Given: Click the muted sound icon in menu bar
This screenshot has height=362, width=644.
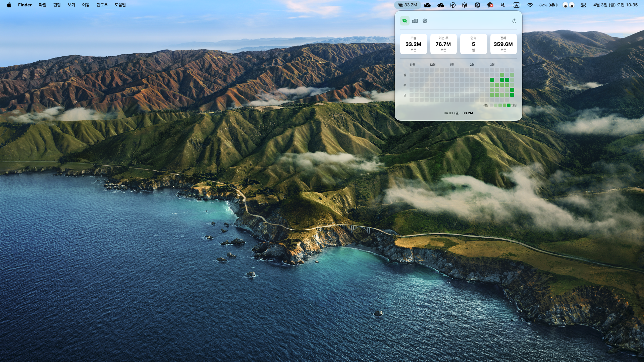Looking at the screenshot, I should tap(503, 5).
